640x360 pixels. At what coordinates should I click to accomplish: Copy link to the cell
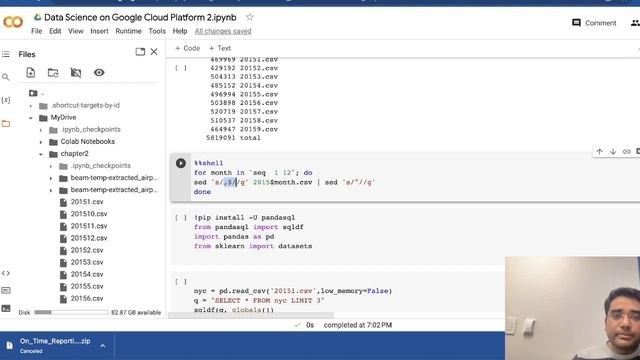[627, 151]
